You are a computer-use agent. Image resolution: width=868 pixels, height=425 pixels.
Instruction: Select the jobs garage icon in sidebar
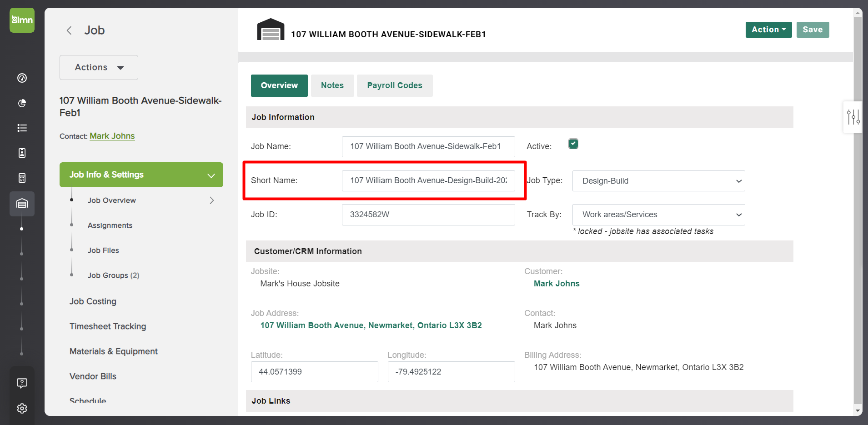(x=22, y=203)
